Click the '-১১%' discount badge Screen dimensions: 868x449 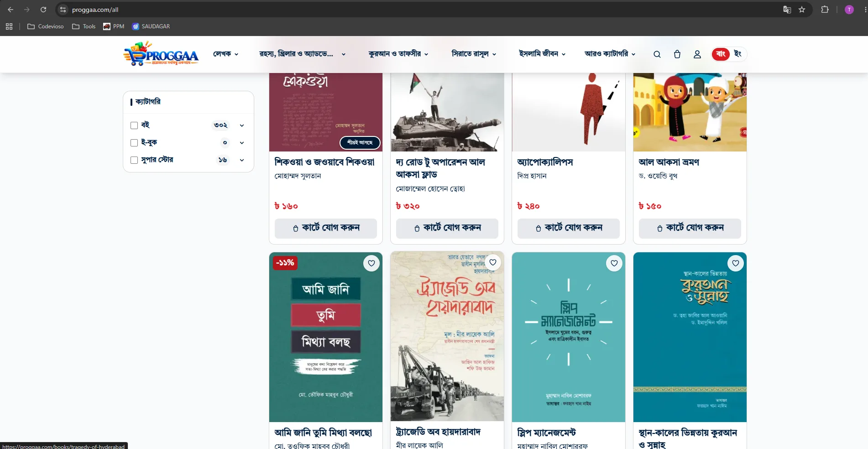(x=285, y=263)
